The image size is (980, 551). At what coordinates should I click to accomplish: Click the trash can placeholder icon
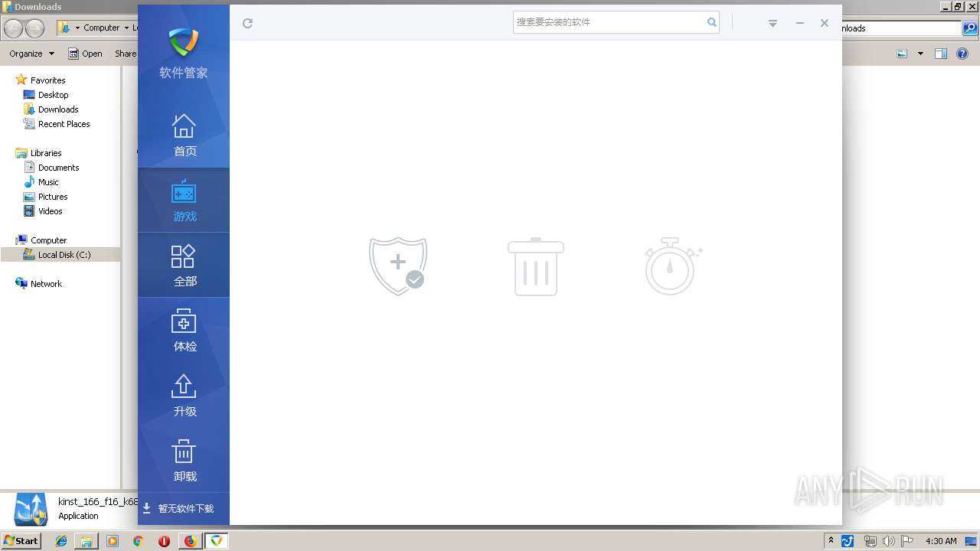(536, 266)
